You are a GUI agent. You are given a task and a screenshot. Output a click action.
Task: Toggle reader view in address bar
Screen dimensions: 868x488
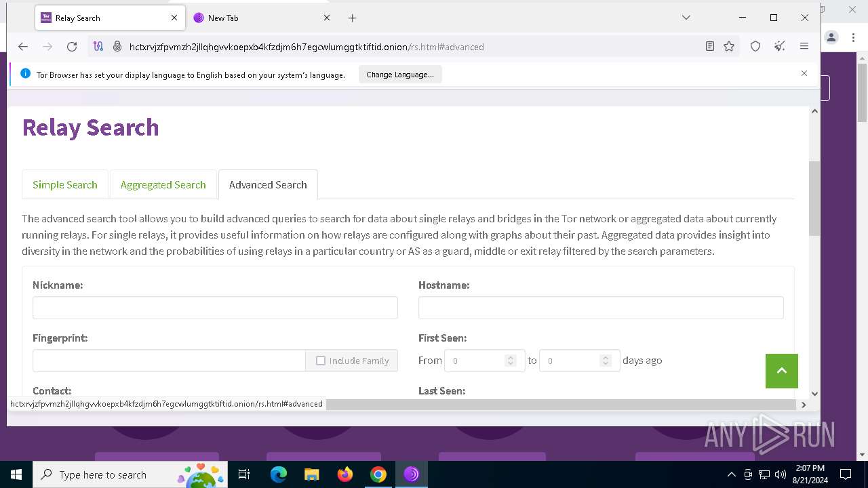coord(710,47)
